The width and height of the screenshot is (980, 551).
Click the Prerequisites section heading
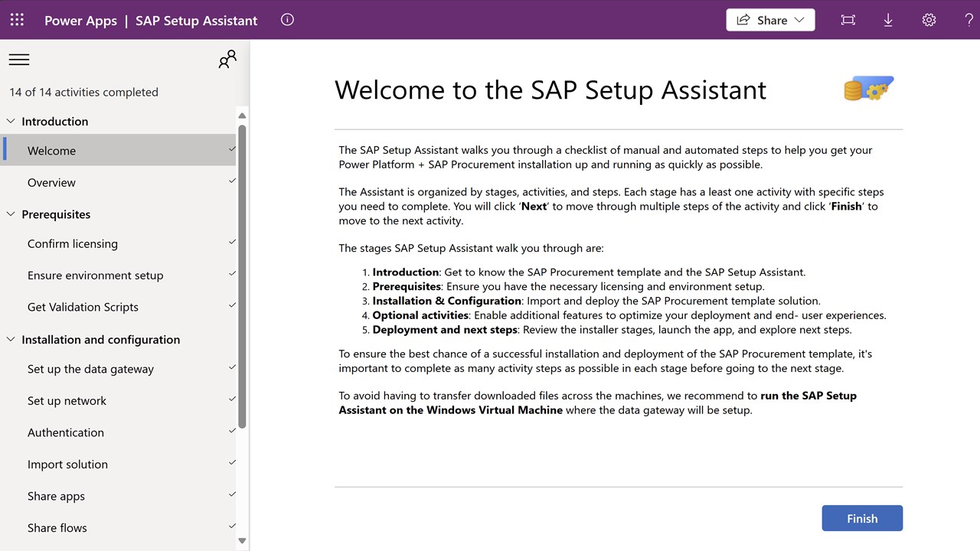(56, 214)
